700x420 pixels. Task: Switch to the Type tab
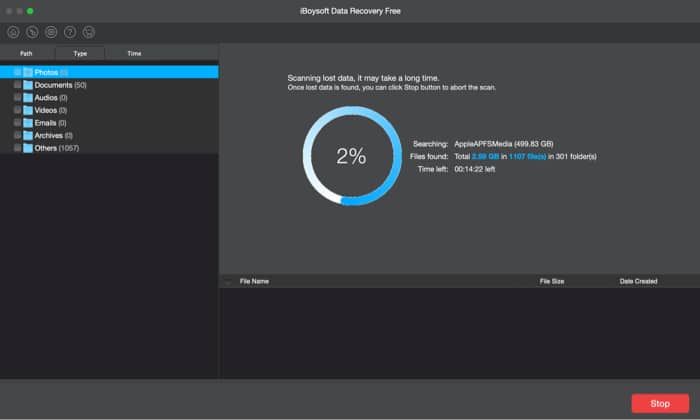pyautogui.click(x=80, y=53)
